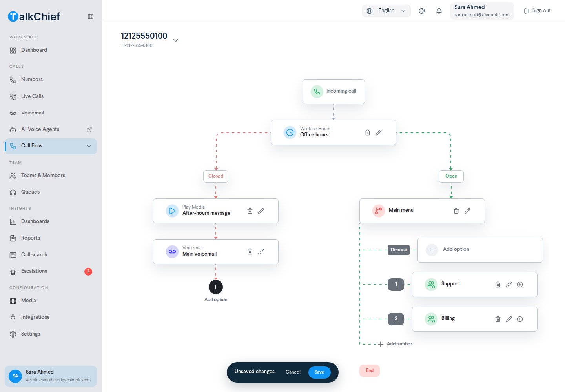Open Reports under Insights
This screenshot has height=392, width=565.
coord(51,238)
